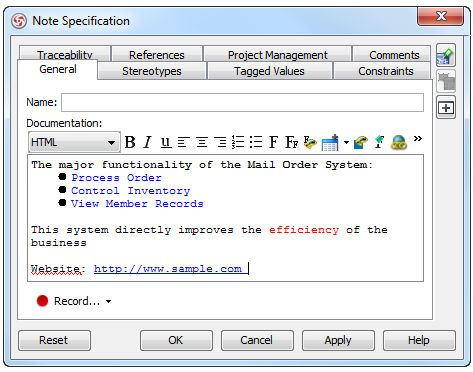Align documentation text right
Viewport: 473px width, 372px height.
click(220, 142)
